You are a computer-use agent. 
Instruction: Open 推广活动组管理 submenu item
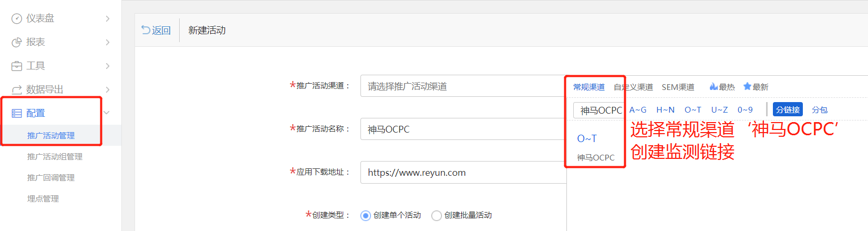point(55,156)
